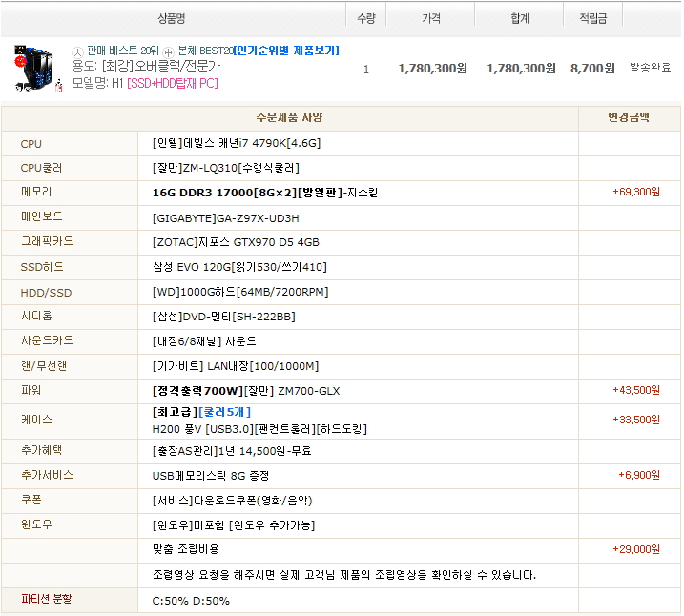Click the power surcharge +43,500원
This screenshot has width=684, height=616.
coord(636,390)
